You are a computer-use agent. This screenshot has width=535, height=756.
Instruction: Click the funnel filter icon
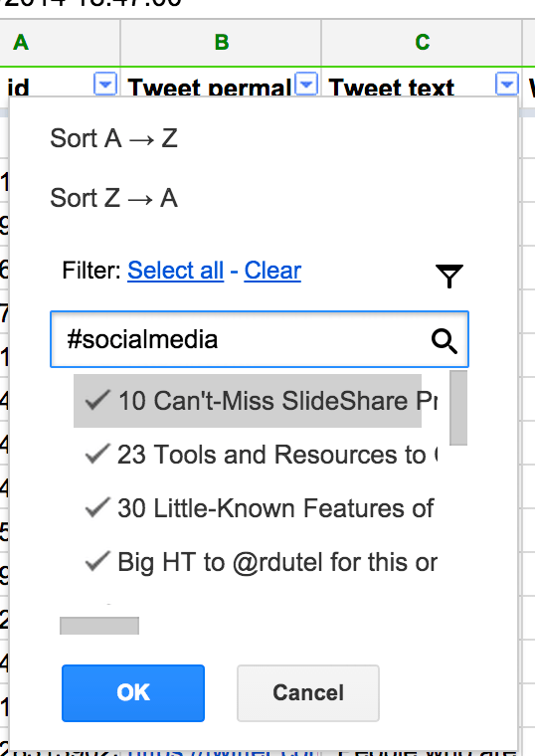coord(449,276)
